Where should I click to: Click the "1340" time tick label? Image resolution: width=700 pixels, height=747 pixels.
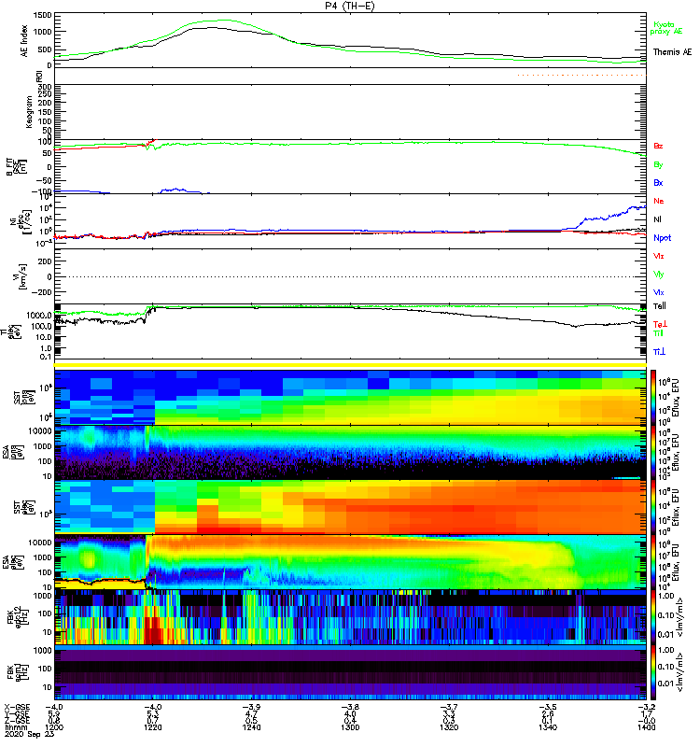pos(548,727)
